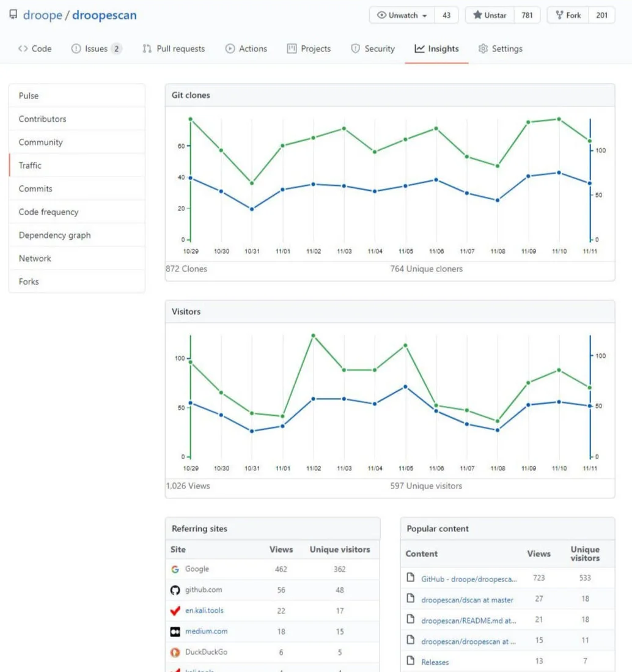
Task: Click the file icon beside GitHub - droope/droopesca...
Action: point(411,577)
